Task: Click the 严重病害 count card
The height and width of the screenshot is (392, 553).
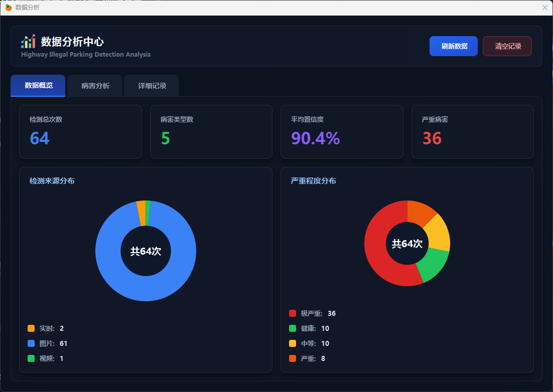Action: click(x=472, y=132)
